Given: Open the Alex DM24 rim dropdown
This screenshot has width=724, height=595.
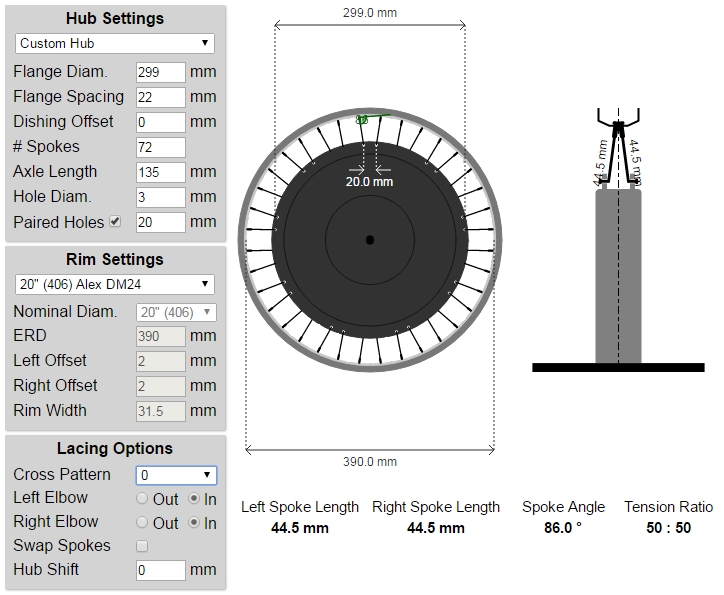Looking at the screenshot, I should click(x=115, y=284).
